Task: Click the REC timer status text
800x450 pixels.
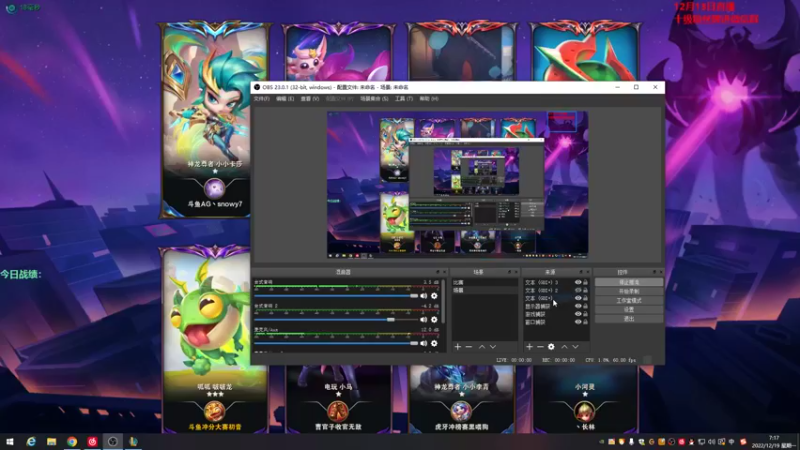Action: coord(558,360)
